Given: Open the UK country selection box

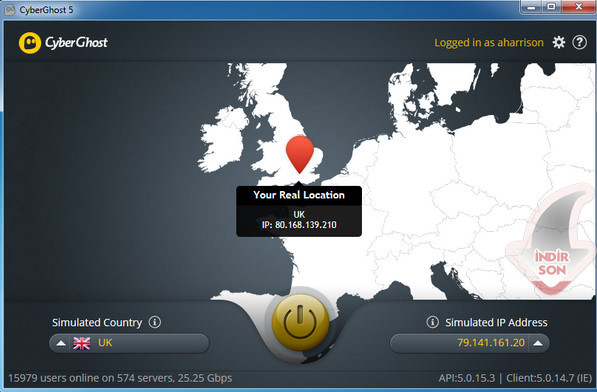Looking at the screenshot, I should point(129,343).
